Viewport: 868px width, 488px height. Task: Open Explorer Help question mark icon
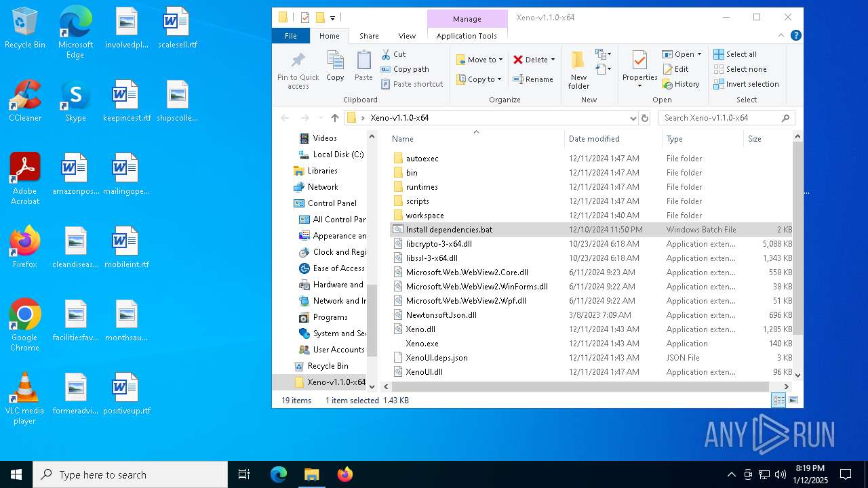pos(796,36)
